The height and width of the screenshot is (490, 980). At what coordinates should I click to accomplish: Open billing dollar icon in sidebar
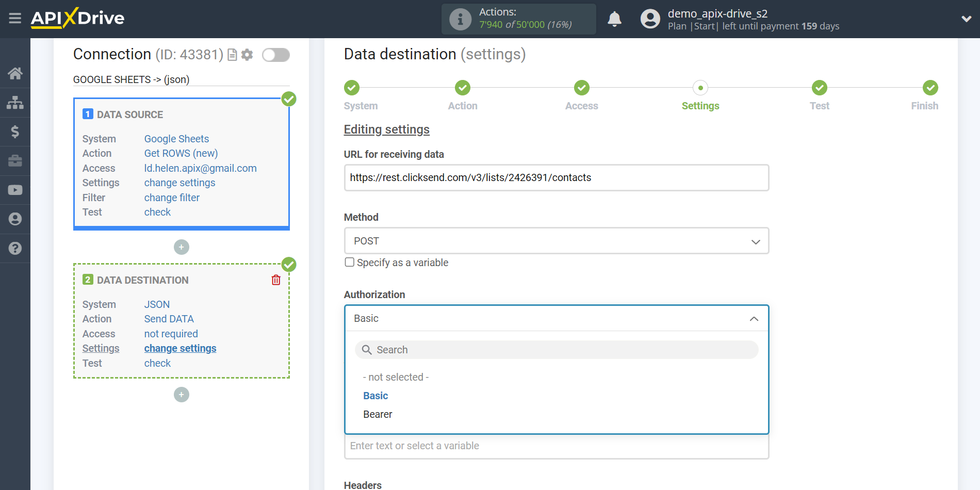pyautogui.click(x=15, y=132)
